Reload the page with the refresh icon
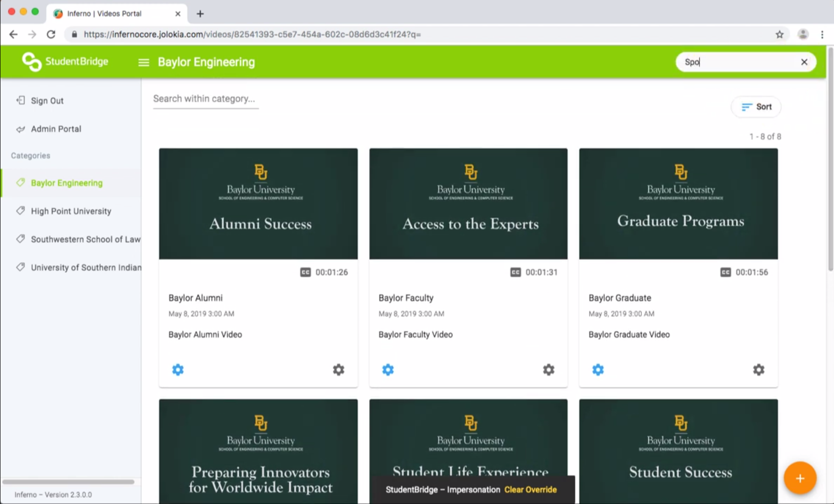 pos(51,35)
